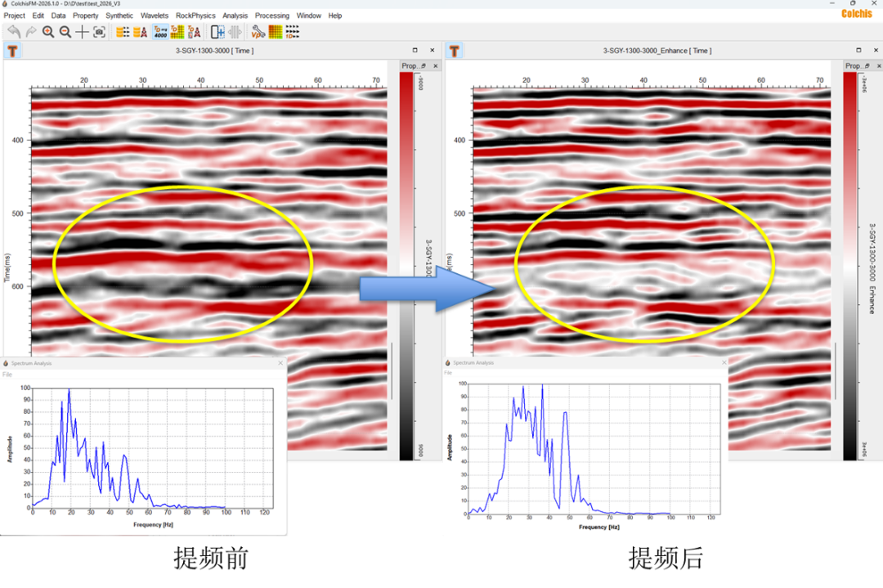Click the Vp wrench tool icon

258,32
